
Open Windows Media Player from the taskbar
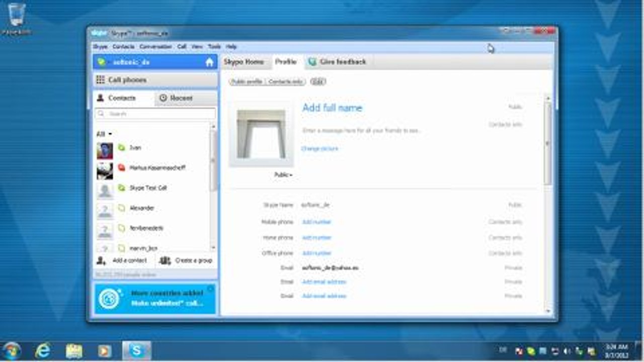(x=105, y=350)
